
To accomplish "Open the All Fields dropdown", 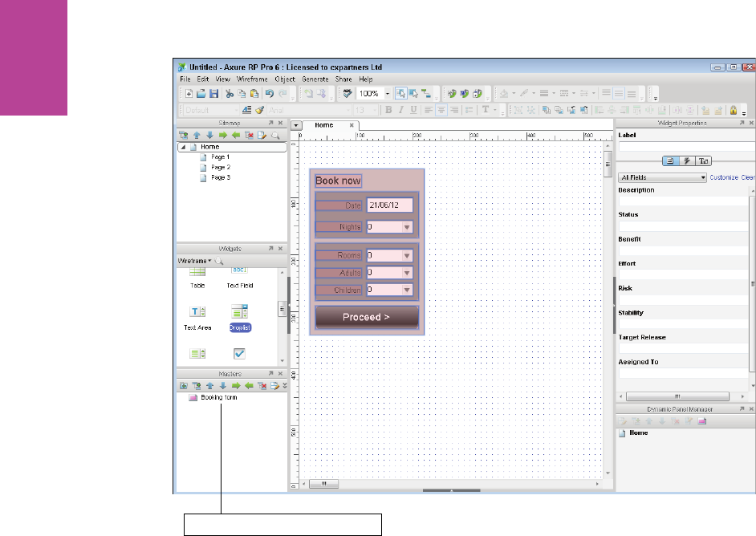I will (663, 177).
